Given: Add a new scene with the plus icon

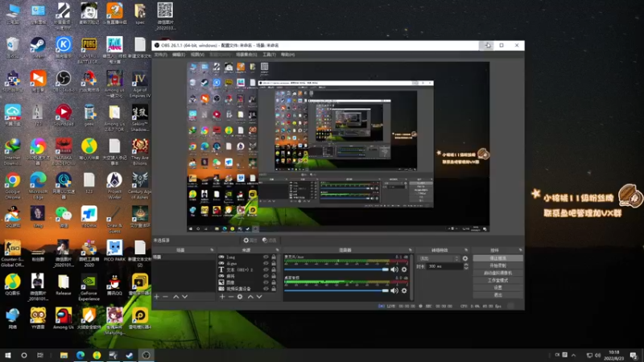Looking at the screenshot, I should pyautogui.click(x=156, y=297).
